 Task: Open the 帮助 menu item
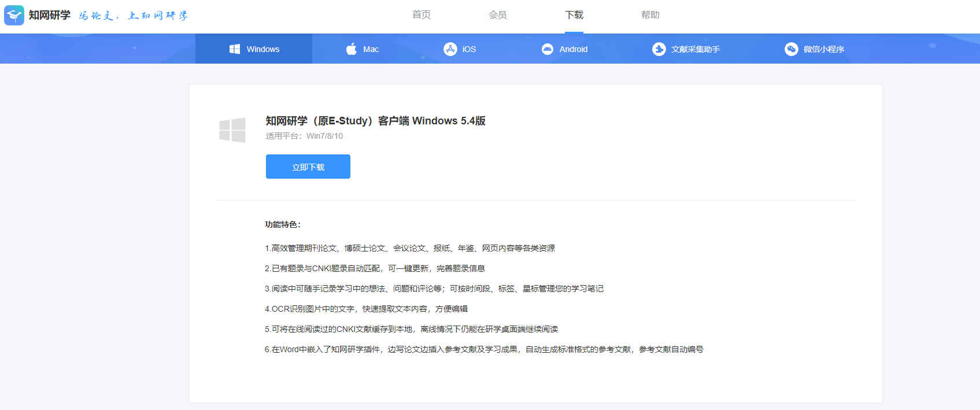point(650,15)
